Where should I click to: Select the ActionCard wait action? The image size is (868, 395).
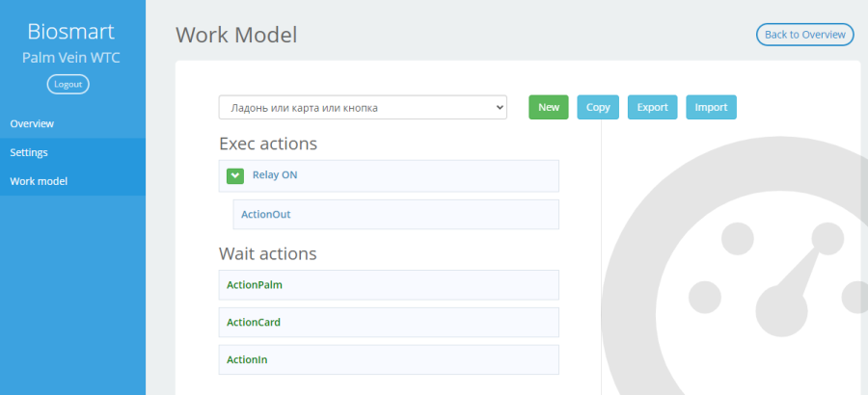(x=389, y=323)
